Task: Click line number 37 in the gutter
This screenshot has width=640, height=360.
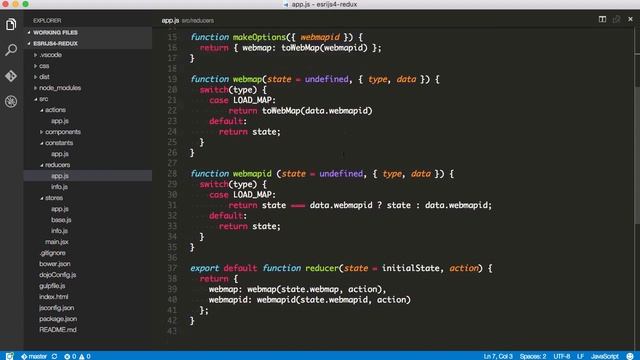Action: [x=172, y=268]
